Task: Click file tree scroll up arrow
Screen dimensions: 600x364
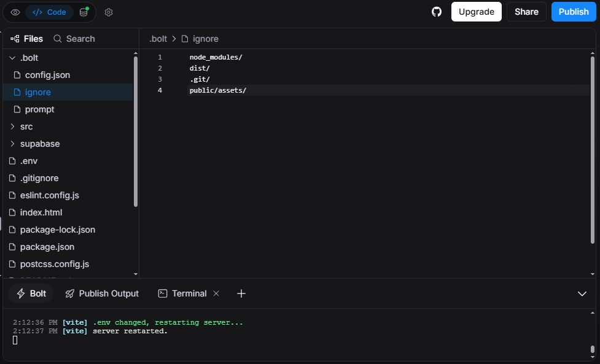Action: pos(136,53)
